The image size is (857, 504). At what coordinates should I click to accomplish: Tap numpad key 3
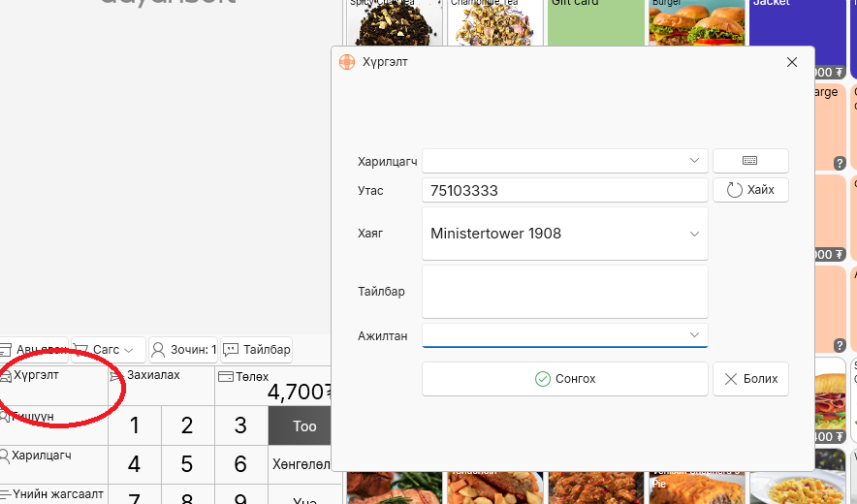pyautogui.click(x=241, y=425)
